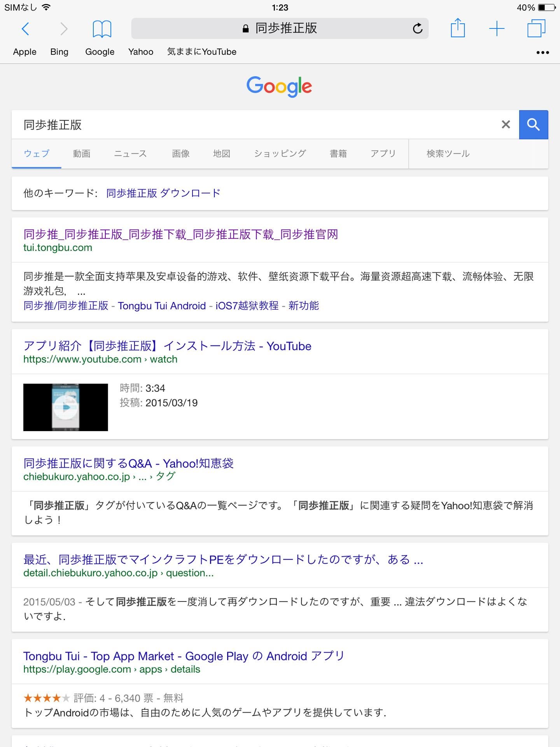This screenshot has width=560, height=747.
Task: Open the Safari share sheet icon
Action: pyautogui.click(x=458, y=28)
